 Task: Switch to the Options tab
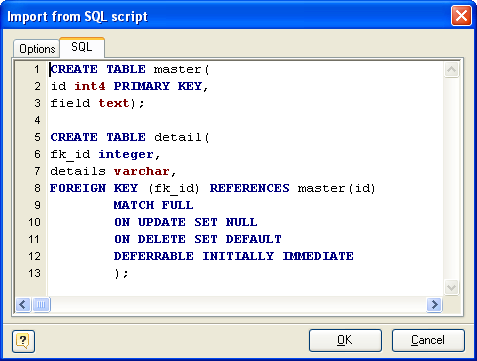[37, 49]
